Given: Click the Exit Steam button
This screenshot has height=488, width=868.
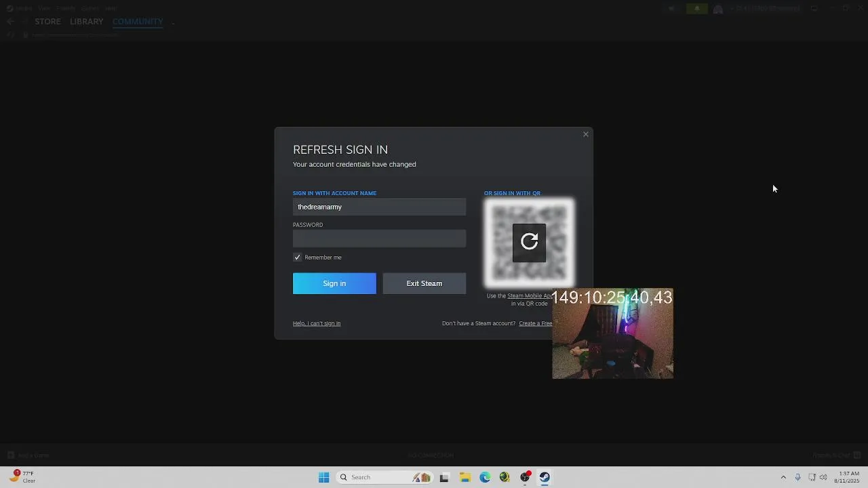Looking at the screenshot, I should click(x=425, y=283).
